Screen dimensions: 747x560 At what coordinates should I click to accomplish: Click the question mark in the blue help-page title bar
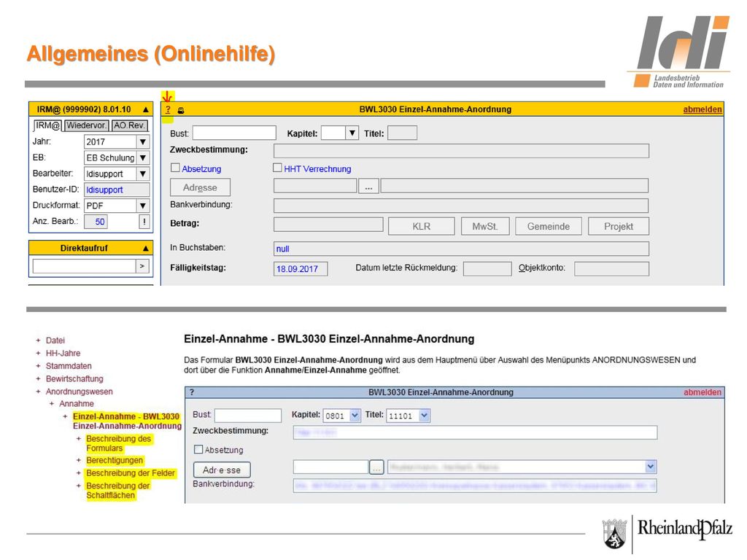(x=192, y=392)
